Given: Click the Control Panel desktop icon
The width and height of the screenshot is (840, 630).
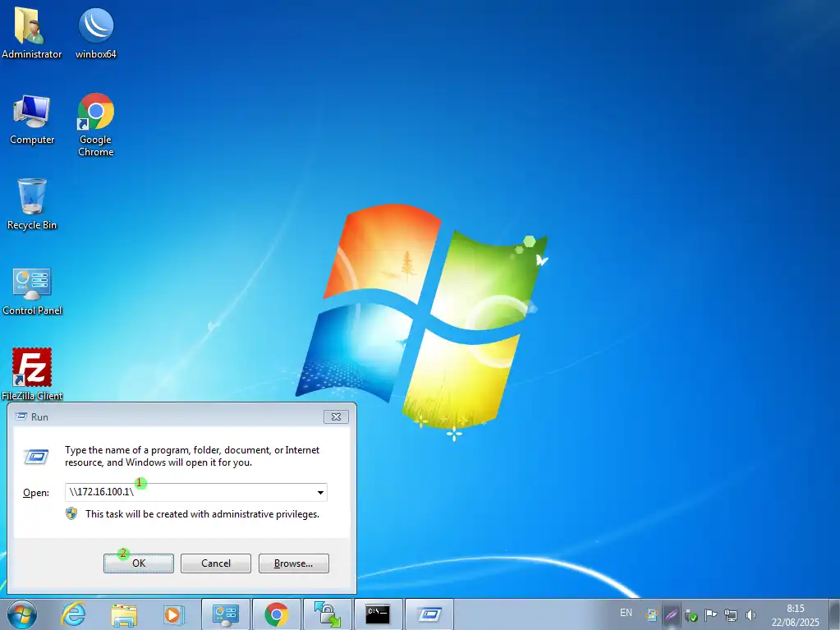Looking at the screenshot, I should tap(32, 283).
